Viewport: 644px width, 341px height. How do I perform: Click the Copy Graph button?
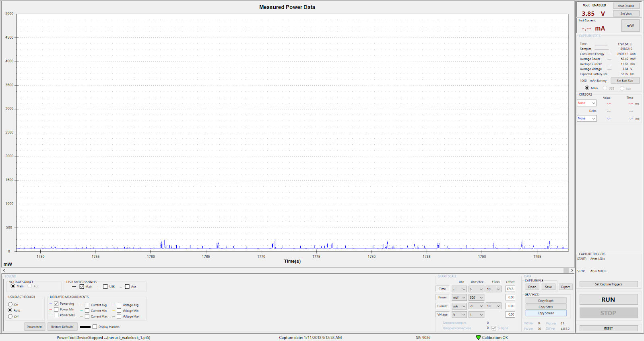[x=546, y=300]
